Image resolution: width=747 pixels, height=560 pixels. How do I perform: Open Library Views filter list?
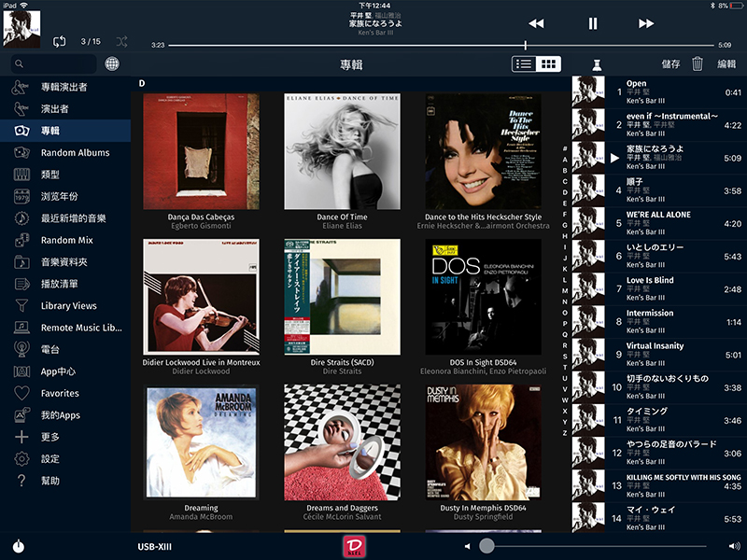(68, 305)
